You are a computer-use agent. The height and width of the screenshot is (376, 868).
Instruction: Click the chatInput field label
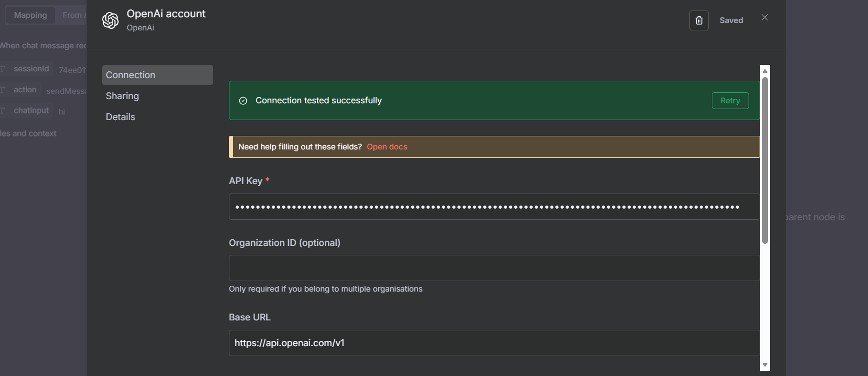point(31,111)
